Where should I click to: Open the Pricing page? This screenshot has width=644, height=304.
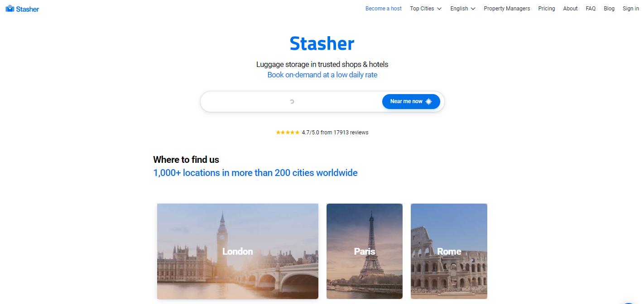[547, 9]
